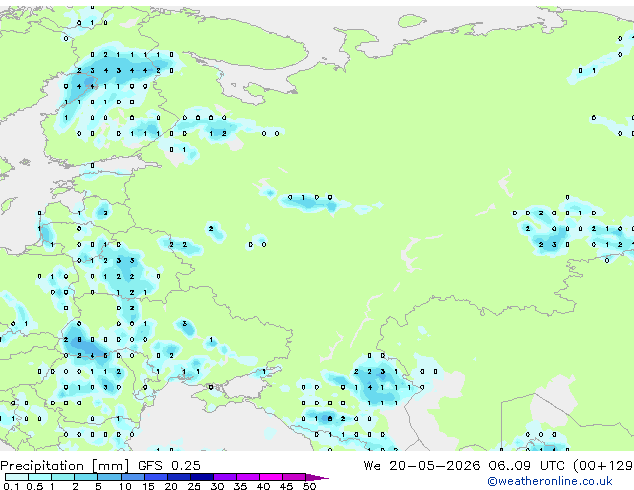The image size is (634, 490).
Task: Select the 20–25 mm dark blue swatch
Action: coord(178,477)
